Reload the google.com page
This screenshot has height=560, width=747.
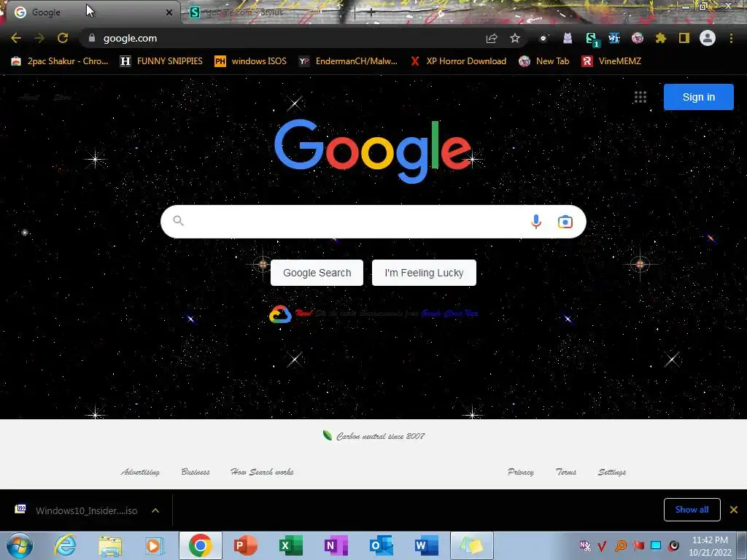tap(63, 38)
